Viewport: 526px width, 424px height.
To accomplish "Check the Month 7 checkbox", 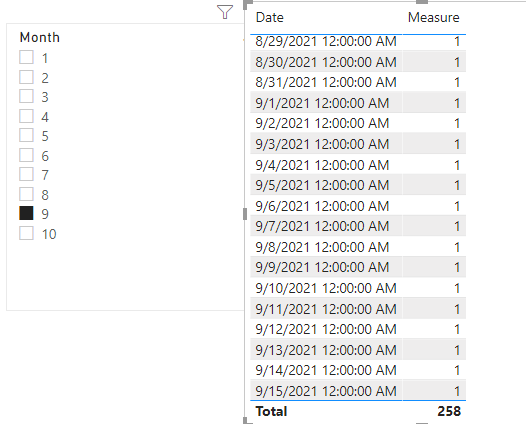I will pos(26,174).
